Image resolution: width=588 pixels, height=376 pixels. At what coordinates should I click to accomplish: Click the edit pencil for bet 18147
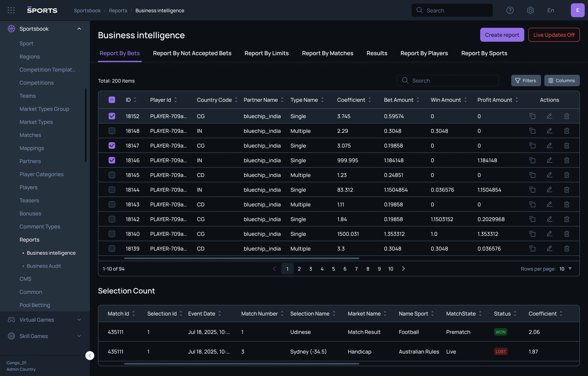click(x=549, y=145)
